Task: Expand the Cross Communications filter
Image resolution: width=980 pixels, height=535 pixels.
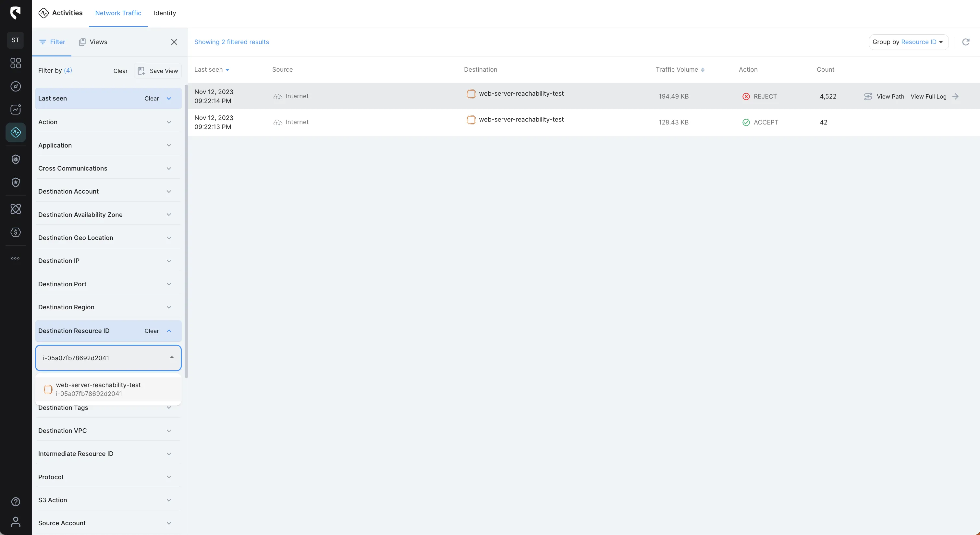Action: click(x=108, y=169)
